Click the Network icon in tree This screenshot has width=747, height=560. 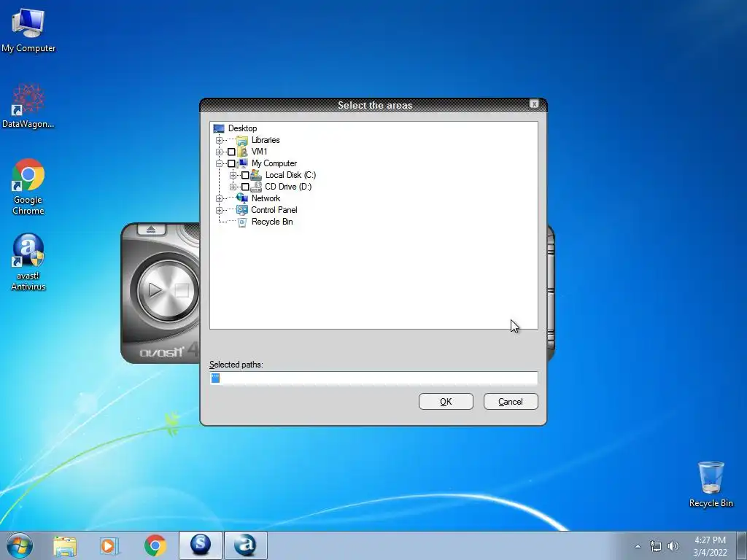coord(242,198)
